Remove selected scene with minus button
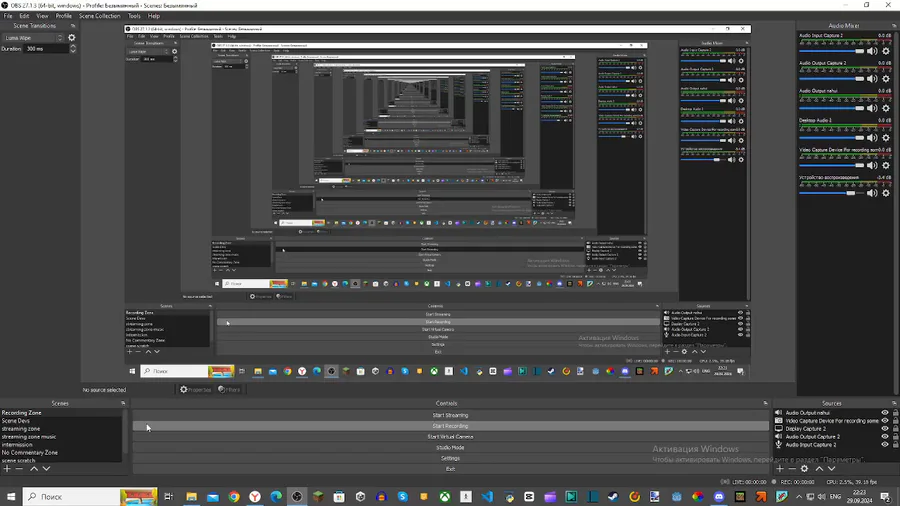 pos(19,469)
